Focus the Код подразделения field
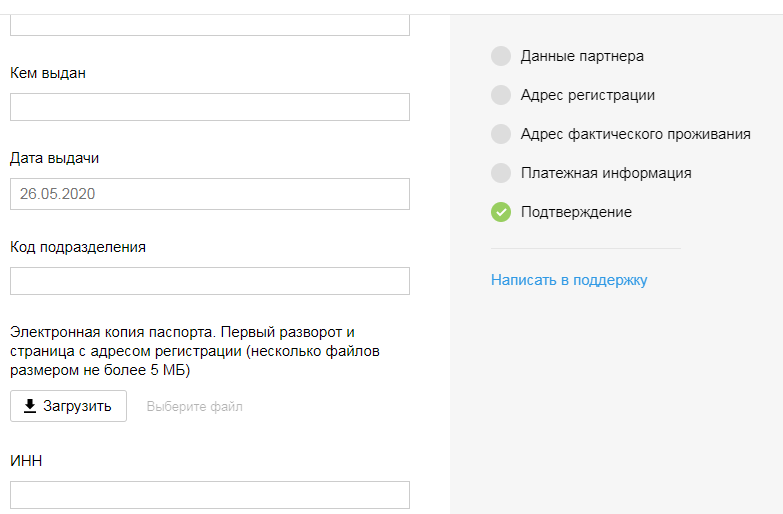This screenshot has width=783, height=514. pyautogui.click(x=210, y=281)
